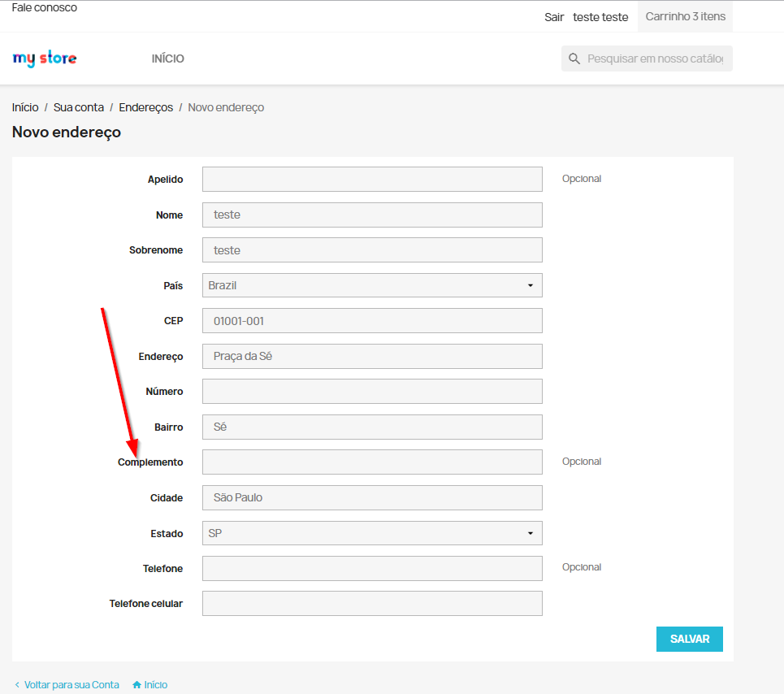This screenshot has width=784, height=694.
Task: Open the País dropdown
Action: 372,285
